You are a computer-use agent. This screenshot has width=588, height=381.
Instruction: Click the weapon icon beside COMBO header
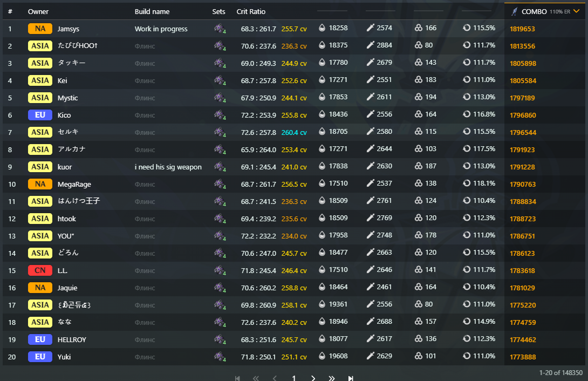(x=515, y=11)
